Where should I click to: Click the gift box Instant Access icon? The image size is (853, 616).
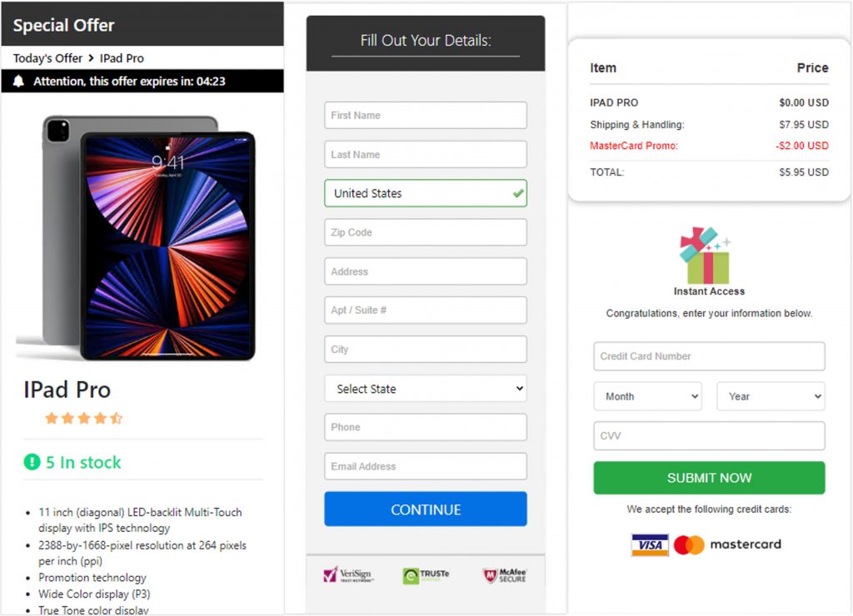tap(705, 256)
